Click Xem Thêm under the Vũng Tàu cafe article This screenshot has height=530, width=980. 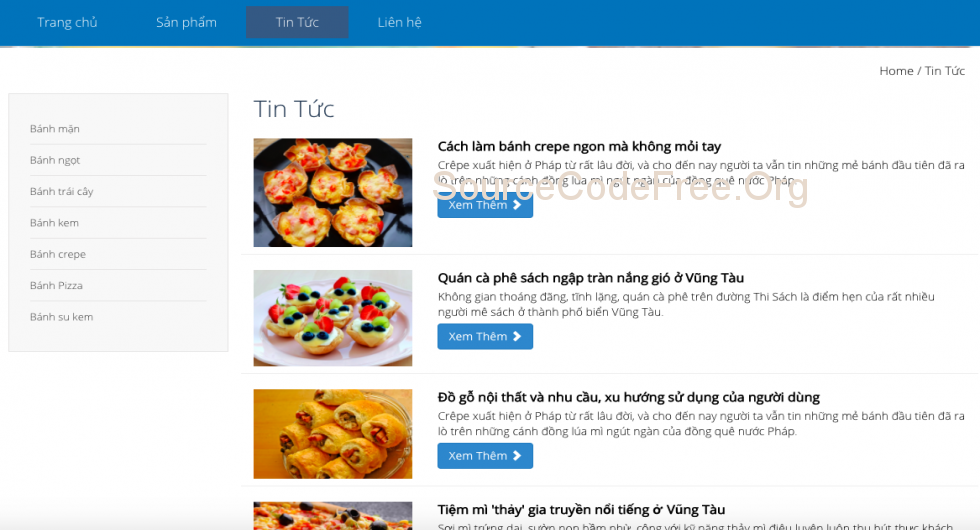(x=485, y=336)
